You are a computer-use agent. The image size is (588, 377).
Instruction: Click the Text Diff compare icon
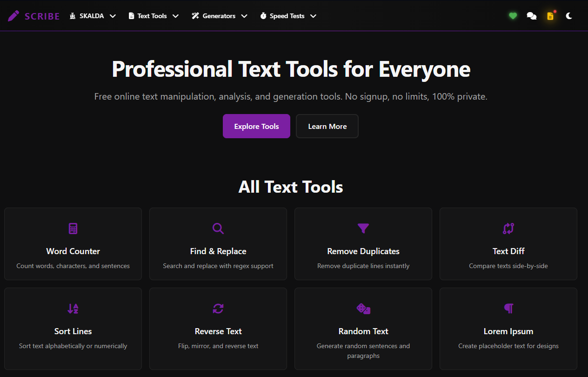[x=508, y=228]
